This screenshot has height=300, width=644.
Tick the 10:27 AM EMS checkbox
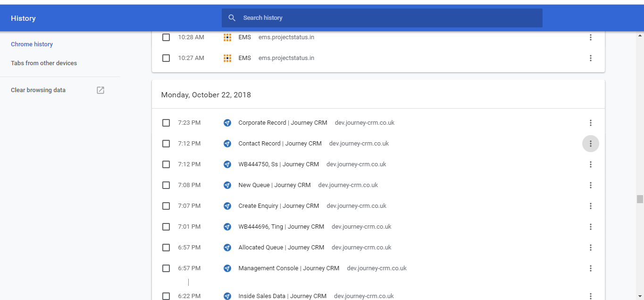tap(166, 58)
